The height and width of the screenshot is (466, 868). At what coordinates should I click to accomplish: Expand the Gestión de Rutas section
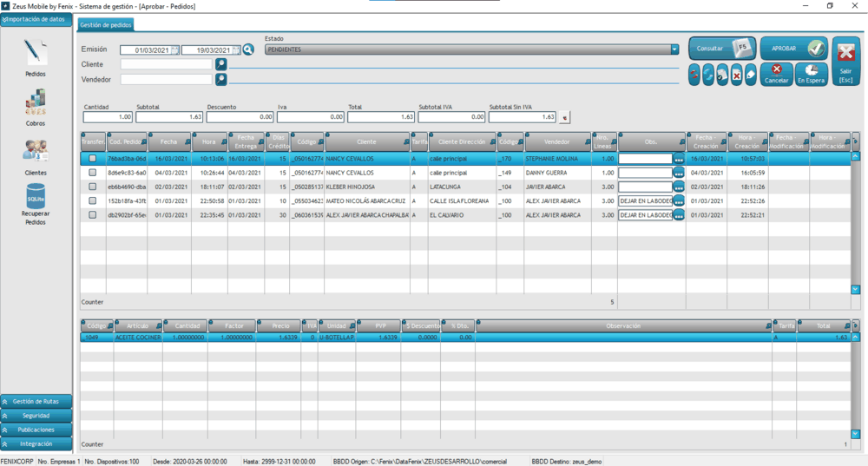click(x=36, y=401)
